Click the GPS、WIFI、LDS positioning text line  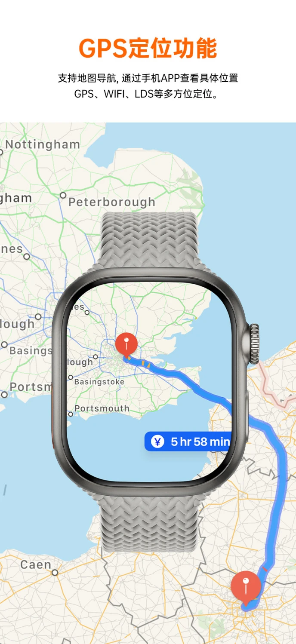148,94
